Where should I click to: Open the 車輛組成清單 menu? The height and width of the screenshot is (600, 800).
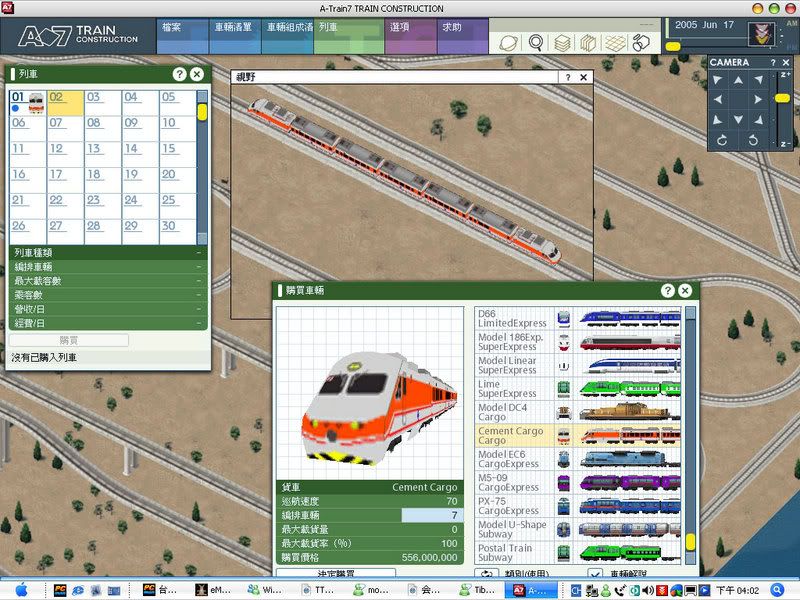(287, 36)
